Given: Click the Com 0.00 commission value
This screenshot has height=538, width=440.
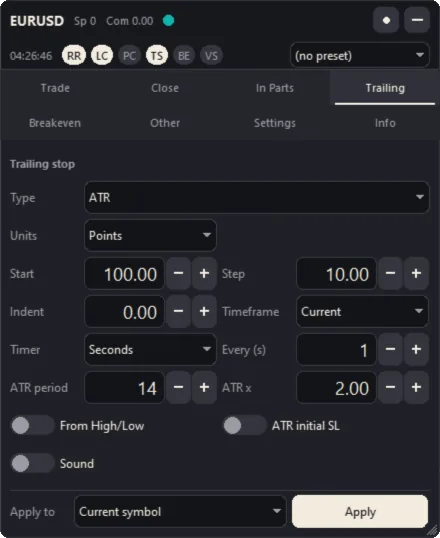Looking at the screenshot, I should 130,21.
